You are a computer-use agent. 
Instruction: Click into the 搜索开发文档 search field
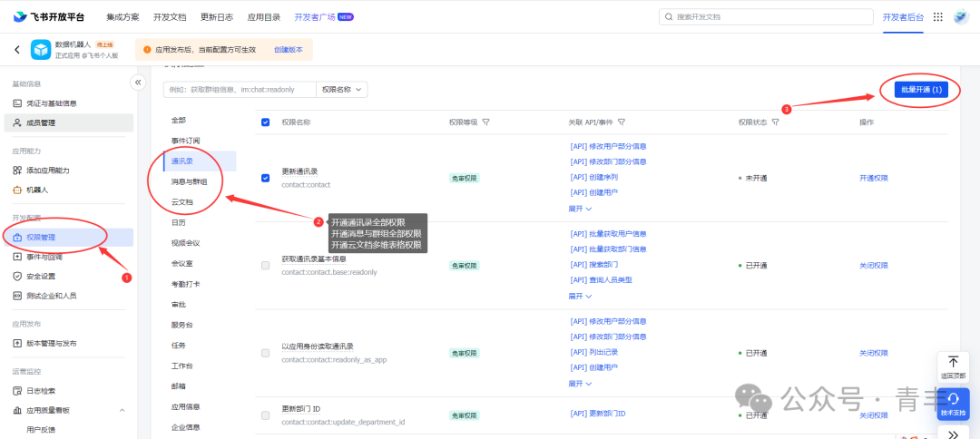pyautogui.click(x=766, y=17)
